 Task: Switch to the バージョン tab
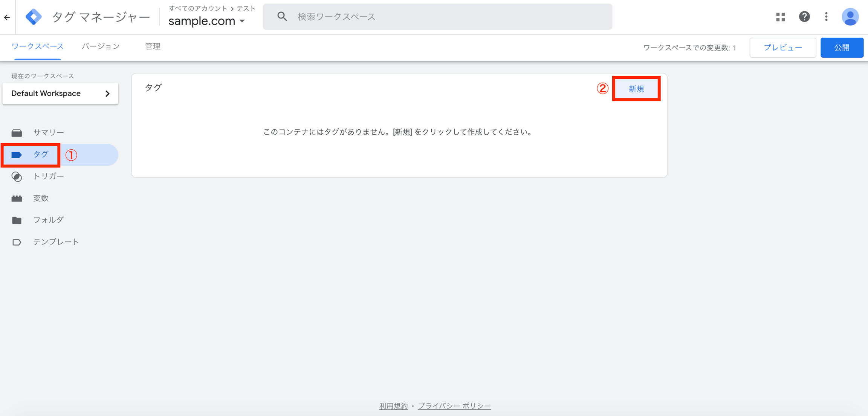click(101, 46)
